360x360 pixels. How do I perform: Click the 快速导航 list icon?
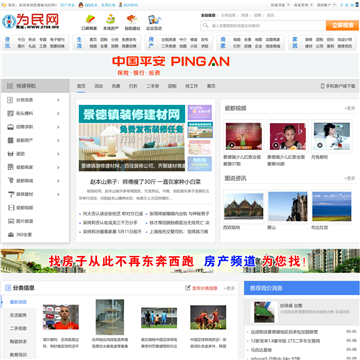[10, 86]
